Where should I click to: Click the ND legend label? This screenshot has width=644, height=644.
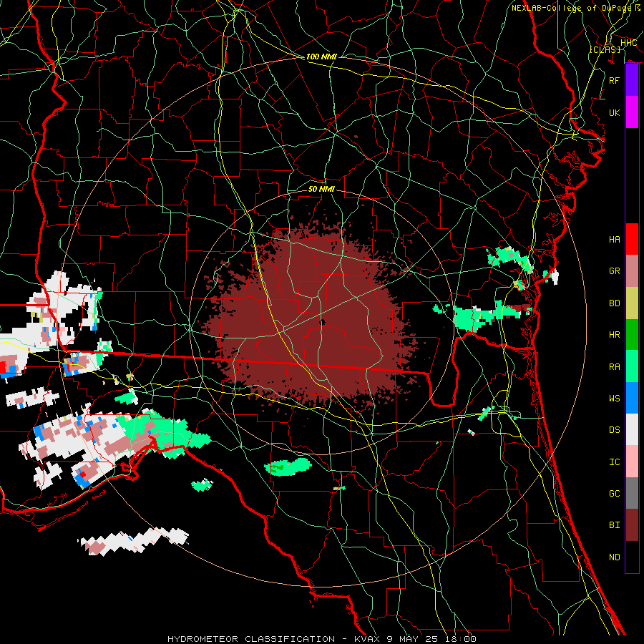point(614,557)
